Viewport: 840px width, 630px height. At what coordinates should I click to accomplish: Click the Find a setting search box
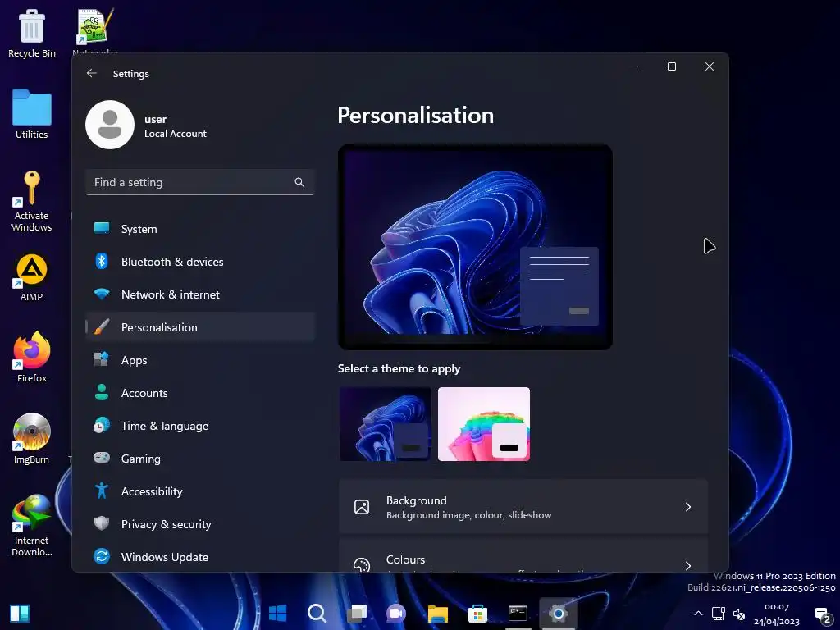pos(200,182)
